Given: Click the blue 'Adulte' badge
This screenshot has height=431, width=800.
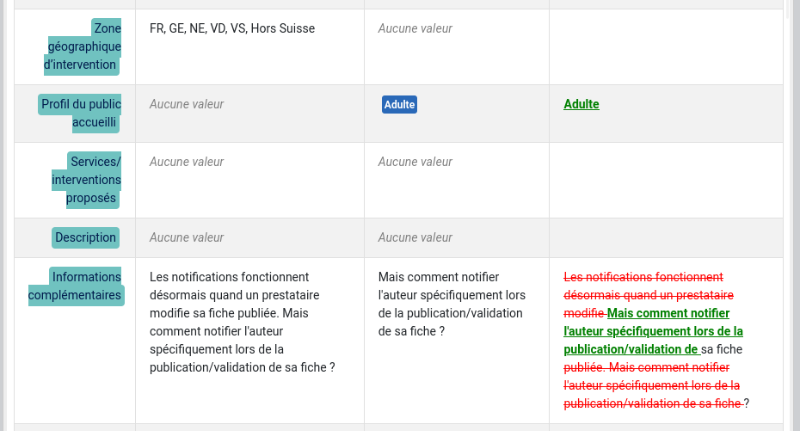Looking at the screenshot, I should click(x=399, y=105).
